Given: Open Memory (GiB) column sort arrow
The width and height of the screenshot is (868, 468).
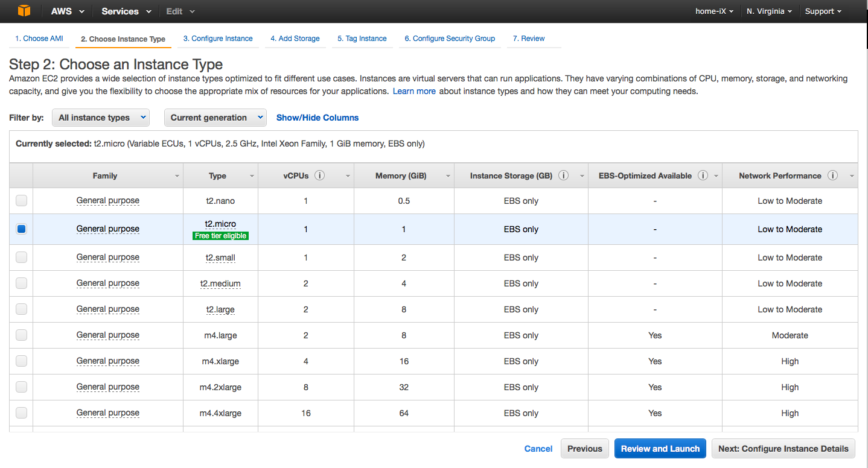Looking at the screenshot, I should tap(448, 176).
